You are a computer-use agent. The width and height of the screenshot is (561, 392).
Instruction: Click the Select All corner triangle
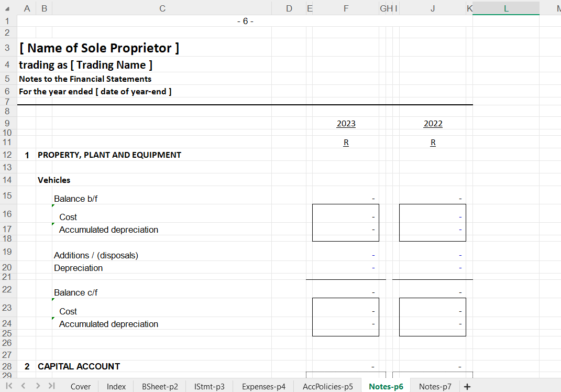[x=8, y=8]
